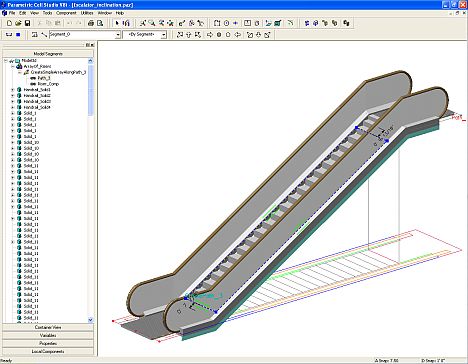Open the Properties panel
Screen dimensions: 468x364
coord(48,343)
